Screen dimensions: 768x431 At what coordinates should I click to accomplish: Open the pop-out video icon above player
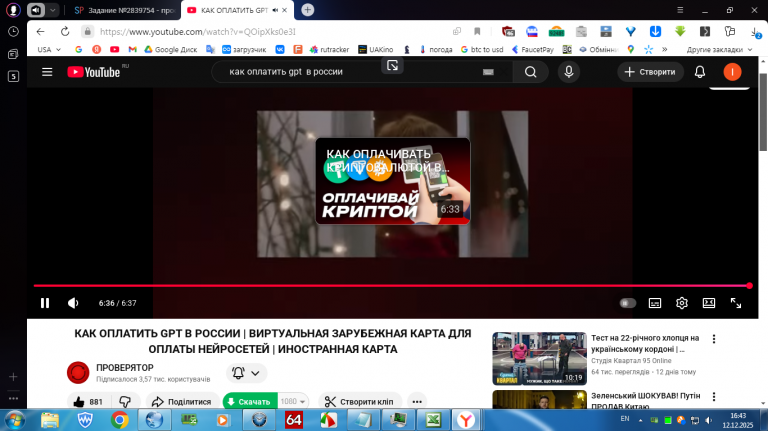click(392, 65)
